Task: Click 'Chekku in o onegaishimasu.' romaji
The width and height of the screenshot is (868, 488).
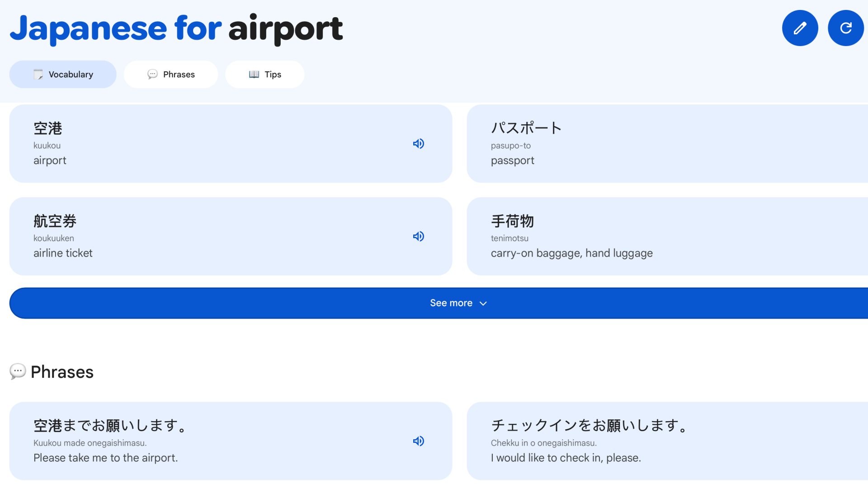Action: 544,443
